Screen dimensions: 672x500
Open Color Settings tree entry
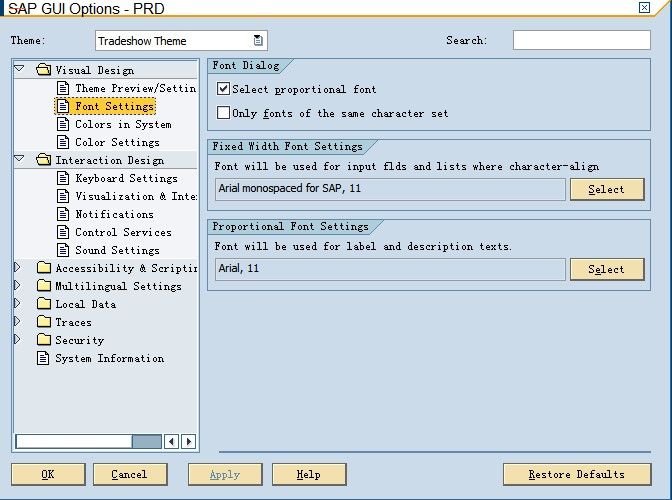click(x=117, y=142)
